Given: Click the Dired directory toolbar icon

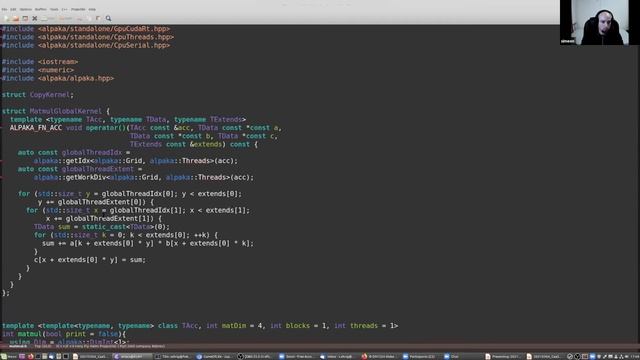Looking at the screenshot, I should pyautogui.click(x=25, y=18).
